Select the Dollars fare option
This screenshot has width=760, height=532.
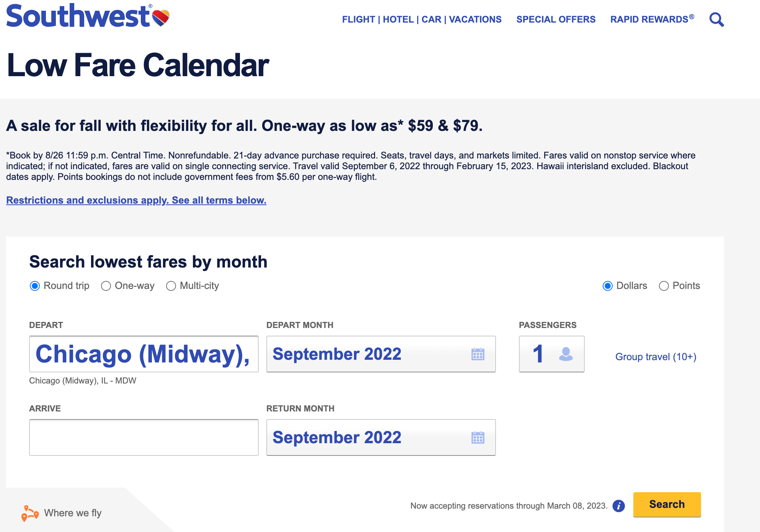click(608, 286)
